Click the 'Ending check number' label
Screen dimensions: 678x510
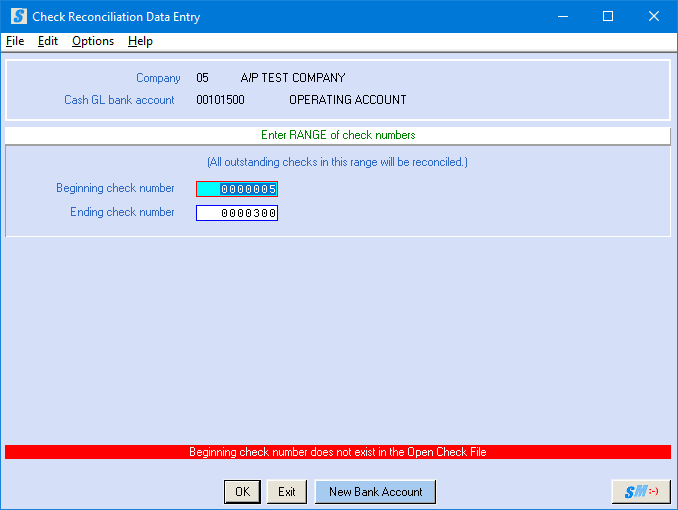122,212
